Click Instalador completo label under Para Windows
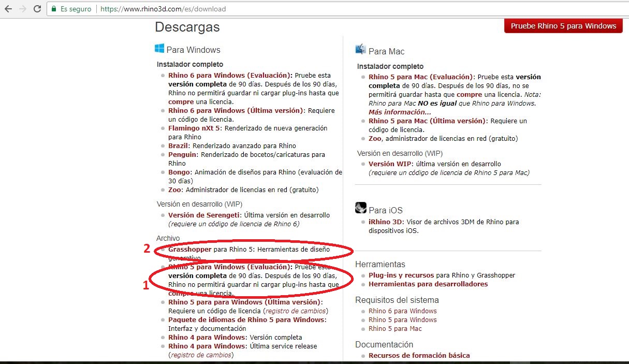Image resolution: width=629 pixels, height=364 pixels. (190, 64)
